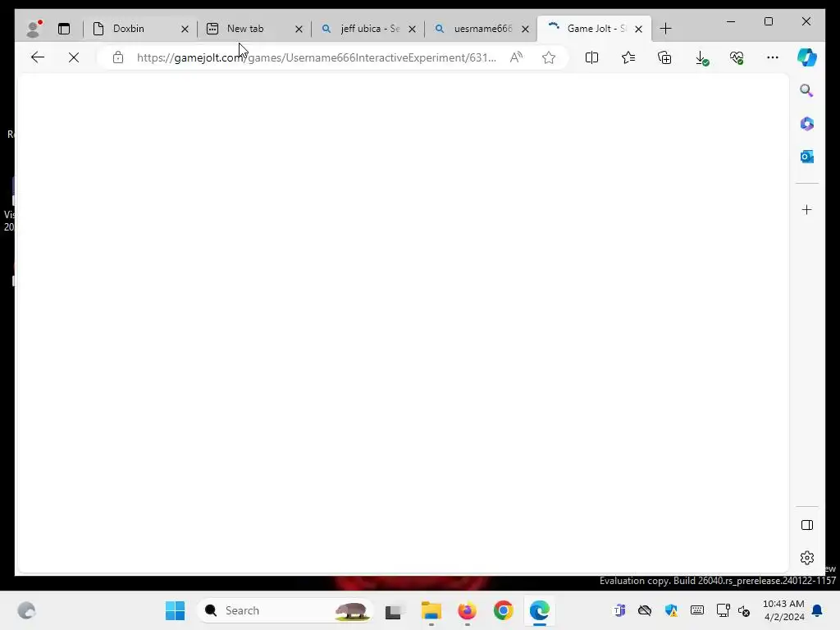Open the tab actions menu icon

coord(64,29)
